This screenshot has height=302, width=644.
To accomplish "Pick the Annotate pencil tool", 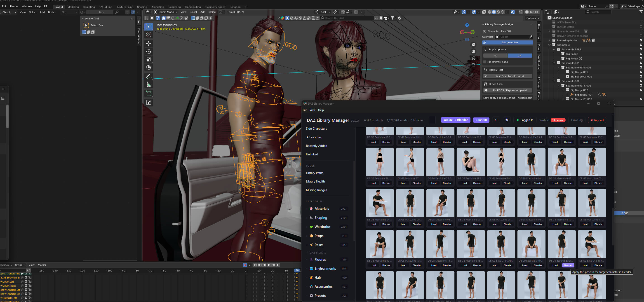I will pyautogui.click(x=149, y=76).
